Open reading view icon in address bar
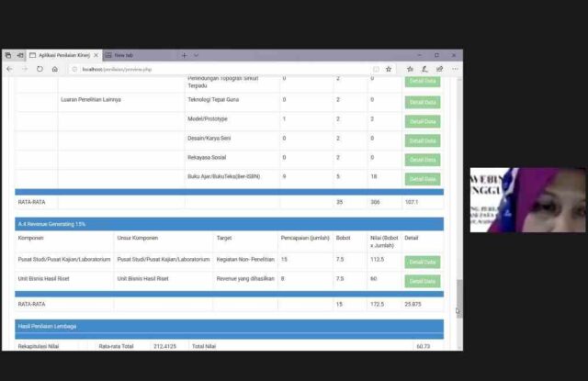The image size is (588, 381). 376,69
